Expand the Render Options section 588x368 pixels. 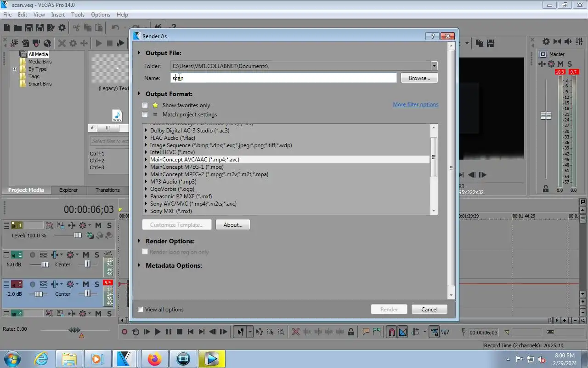pos(139,241)
